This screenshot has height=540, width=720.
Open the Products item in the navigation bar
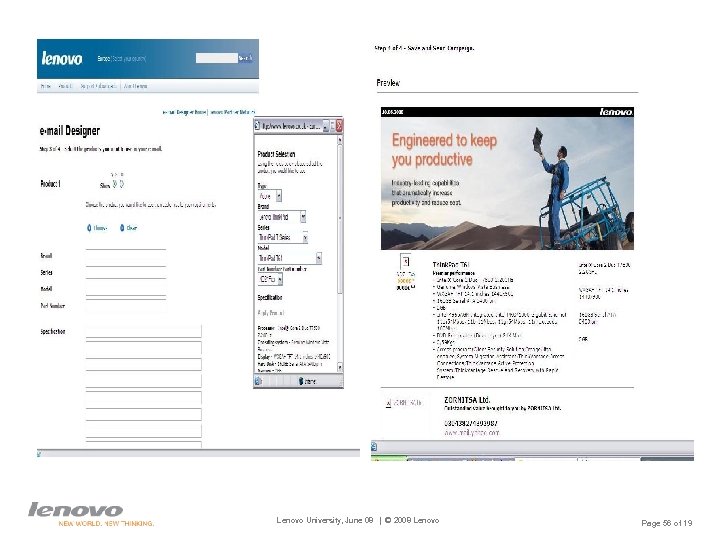tap(65, 86)
